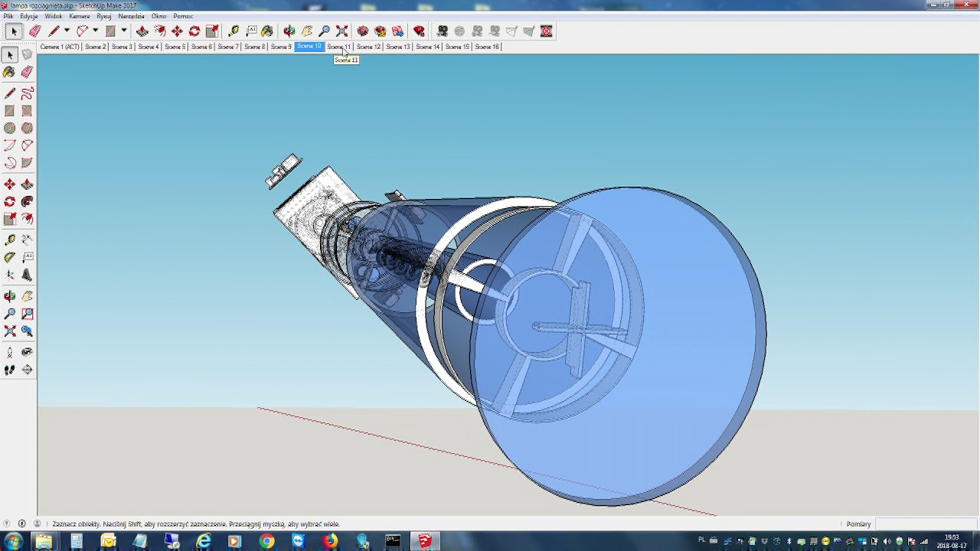Viewport: 980px width, 551px height.
Task: Activate the Look Around tool
Action: (27, 352)
